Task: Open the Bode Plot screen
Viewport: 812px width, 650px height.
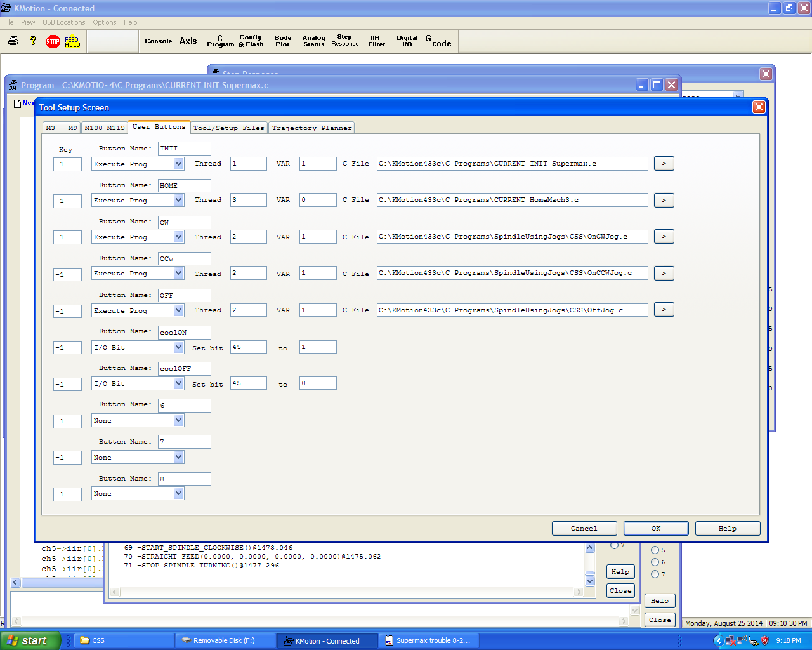Action: [x=282, y=41]
